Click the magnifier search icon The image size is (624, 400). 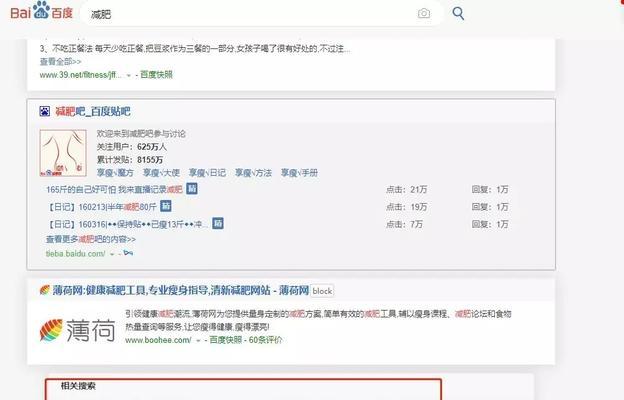pyautogui.click(x=458, y=14)
